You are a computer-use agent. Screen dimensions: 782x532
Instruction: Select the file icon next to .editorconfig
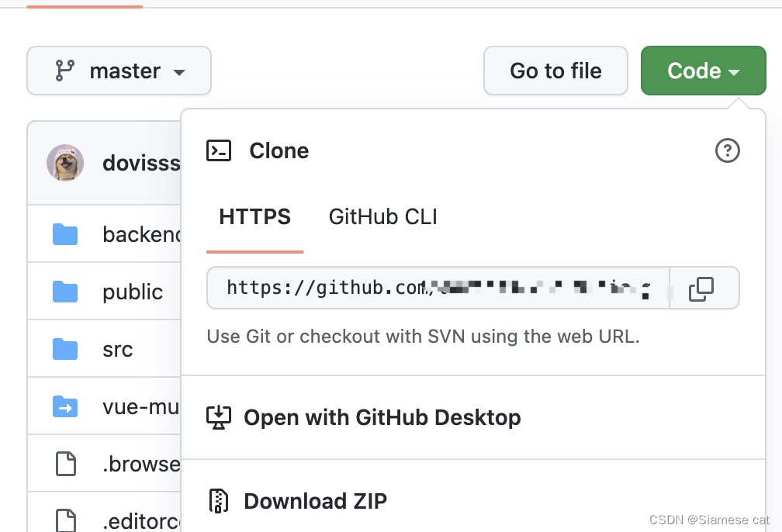[x=65, y=520]
